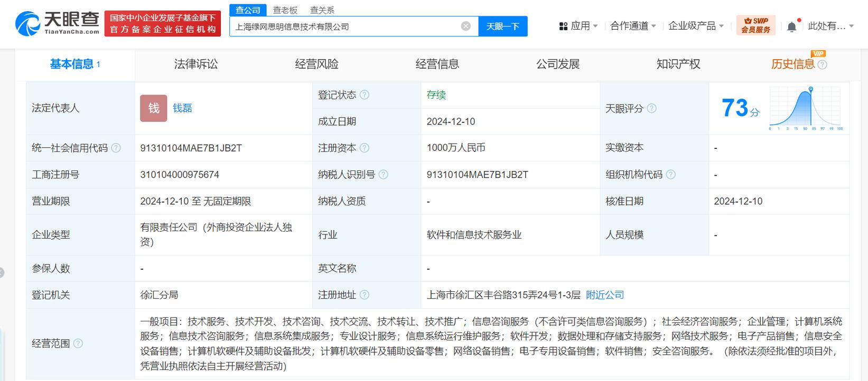The height and width of the screenshot is (381, 868).
Task: Switch to the 查老板 search tab
Action: coord(285,10)
